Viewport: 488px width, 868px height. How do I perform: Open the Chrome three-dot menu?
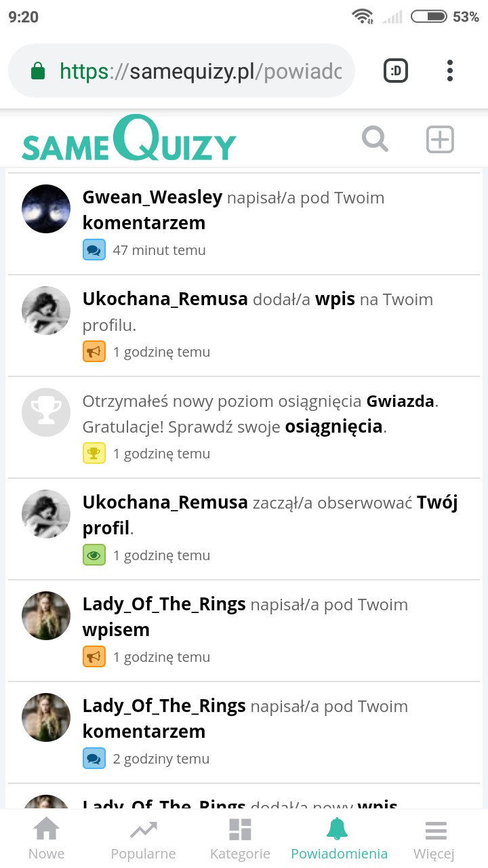coord(450,71)
